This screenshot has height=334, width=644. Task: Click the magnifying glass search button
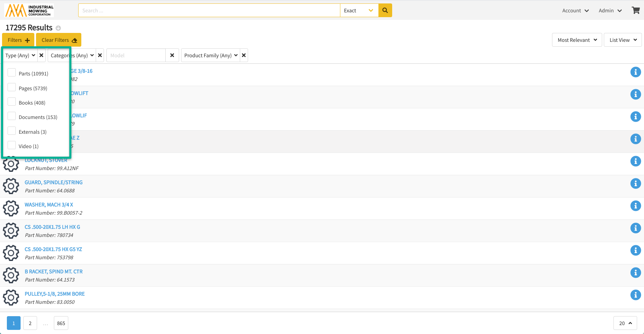click(385, 11)
